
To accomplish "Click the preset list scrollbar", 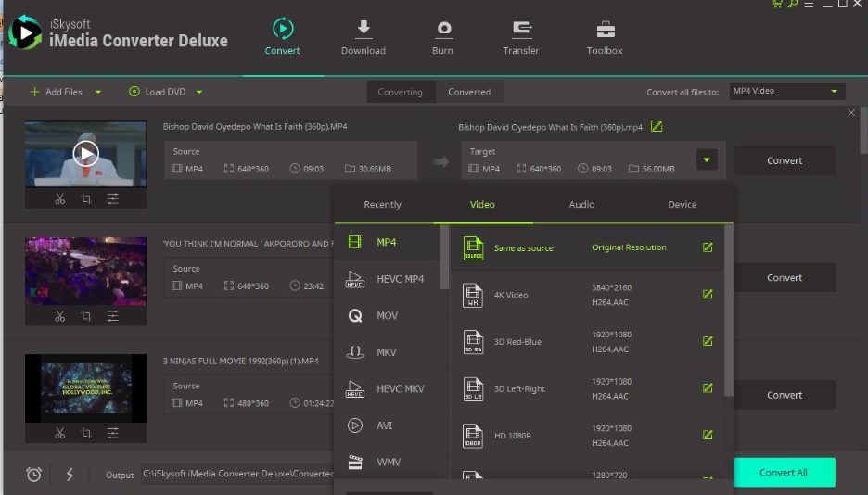I will (x=729, y=311).
